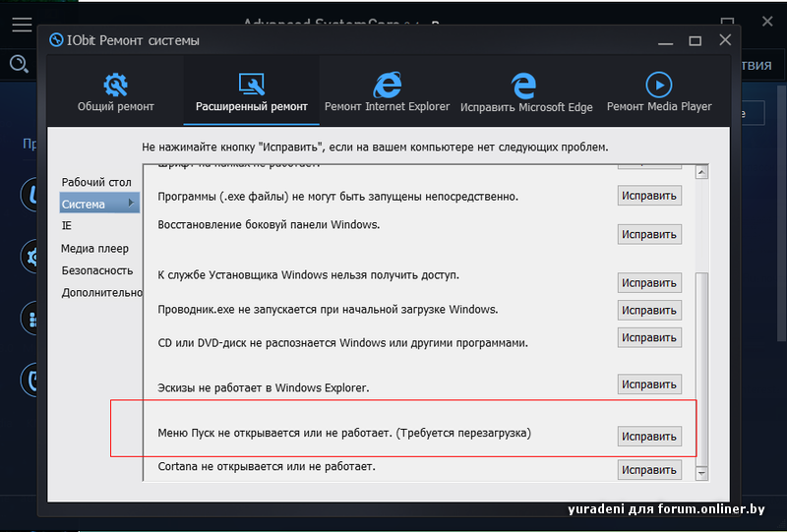Close the IObit Ремонт системы window
The width and height of the screenshot is (787, 532).
pos(725,39)
